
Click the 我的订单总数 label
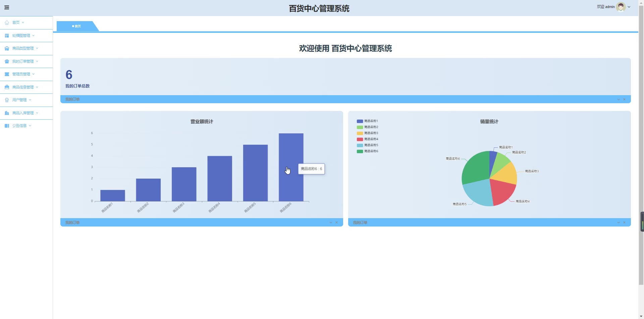click(x=77, y=86)
